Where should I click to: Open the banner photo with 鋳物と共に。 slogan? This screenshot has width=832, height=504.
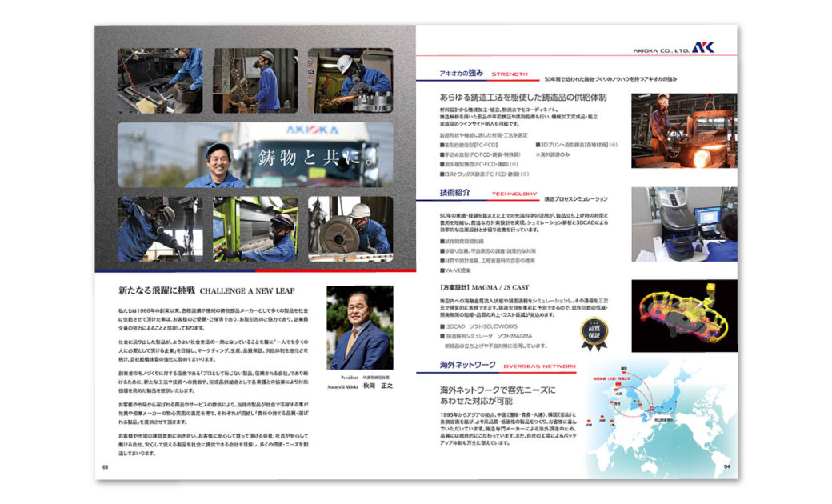[x=255, y=155]
